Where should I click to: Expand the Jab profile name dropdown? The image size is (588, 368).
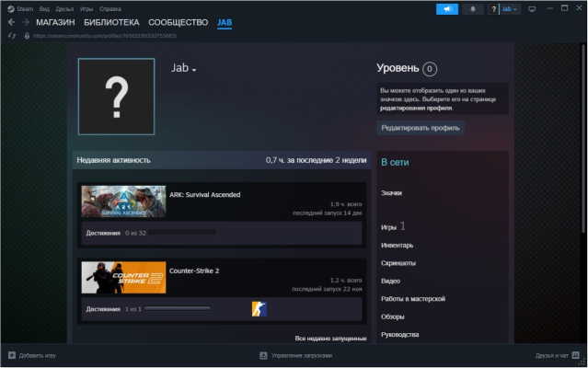tap(194, 71)
